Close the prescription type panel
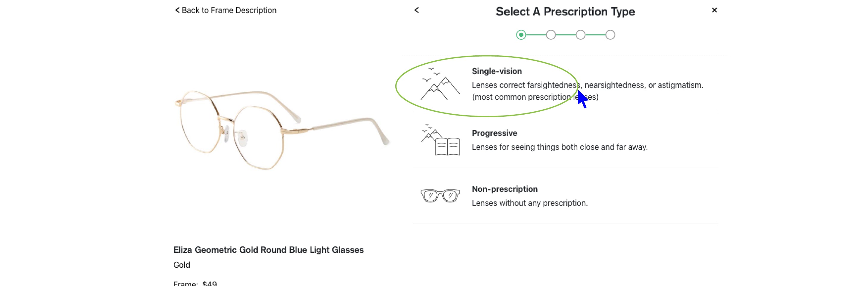 tap(714, 10)
